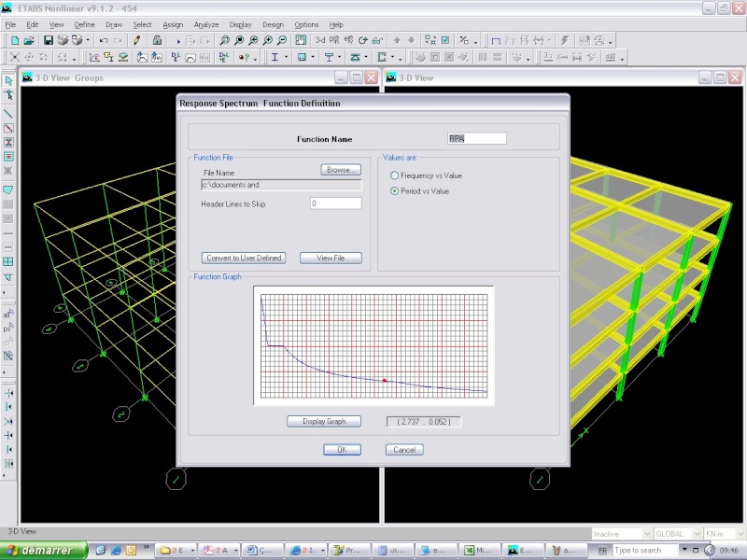Select Frequency vs Value radio button
747x560 pixels.
pyautogui.click(x=394, y=175)
